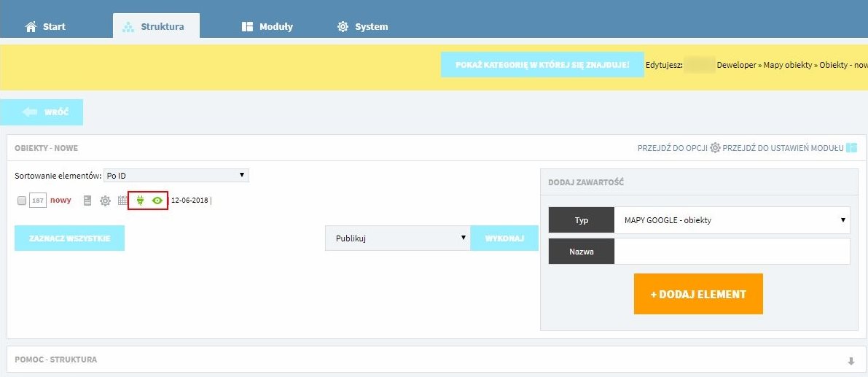Click Mapy obiekty in the breadcrumb
This screenshot has height=377, width=868.
coord(788,65)
